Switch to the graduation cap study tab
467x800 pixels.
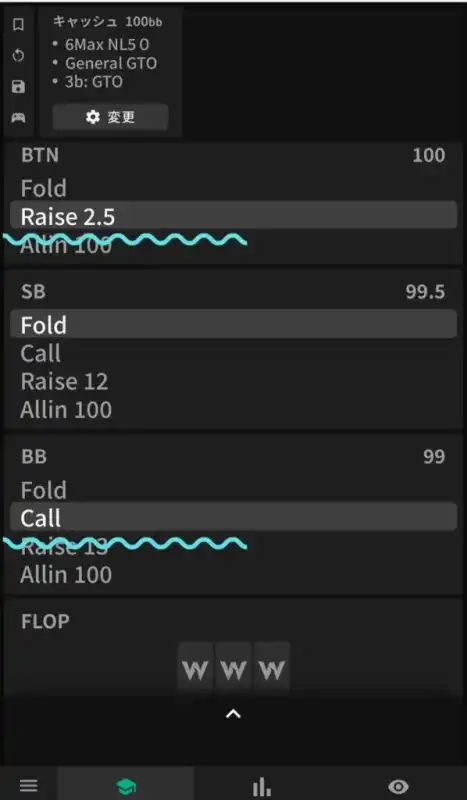(x=126, y=786)
